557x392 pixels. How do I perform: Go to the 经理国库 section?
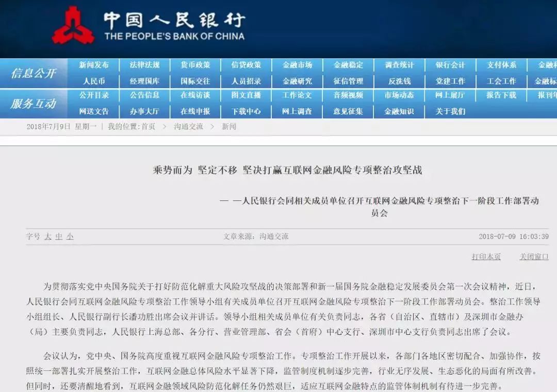(144, 81)
